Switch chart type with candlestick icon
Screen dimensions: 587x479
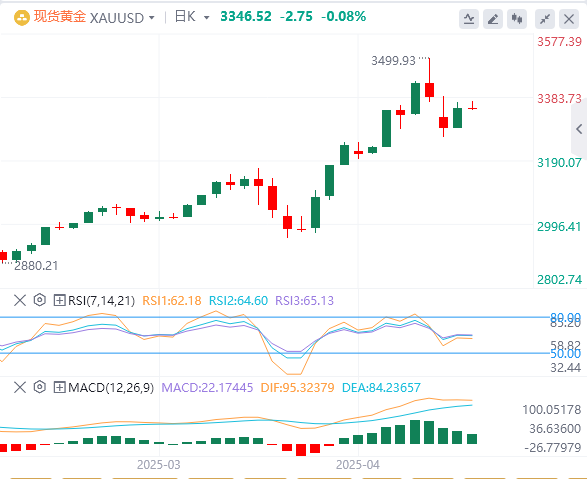(517, 19)
